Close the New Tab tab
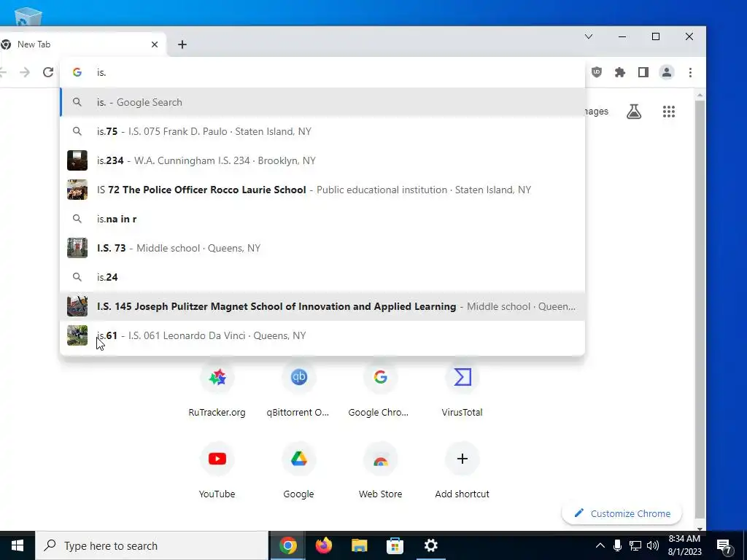Viewport: 747px width, 560px height. click(x=155, y=44)
